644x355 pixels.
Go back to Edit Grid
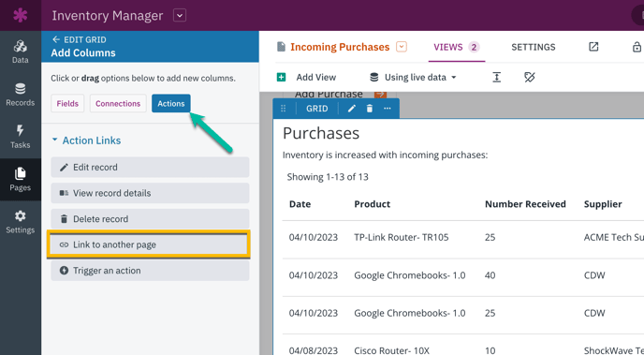(x=80, y=40)
